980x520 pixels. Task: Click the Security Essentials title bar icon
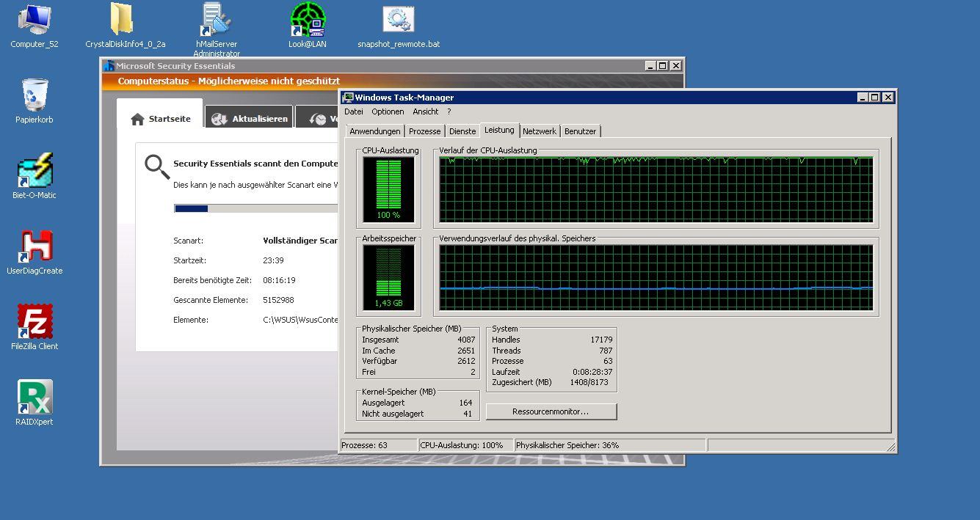[109, 66]
